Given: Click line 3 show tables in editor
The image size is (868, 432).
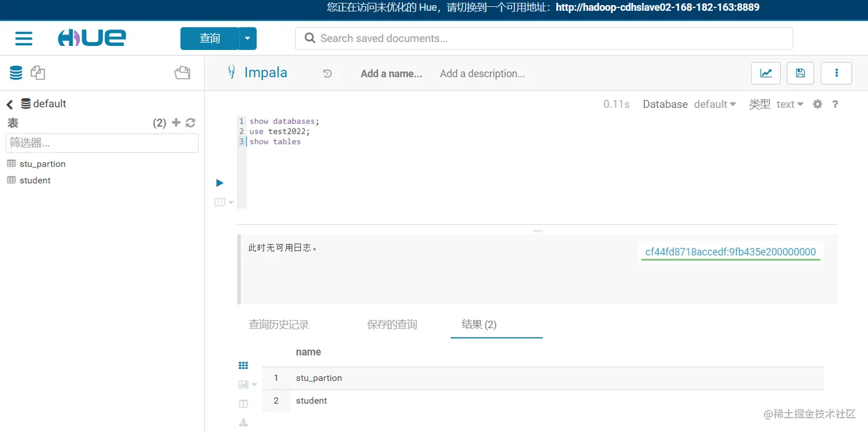Looking at the screenshot, I should click(275, 142).
